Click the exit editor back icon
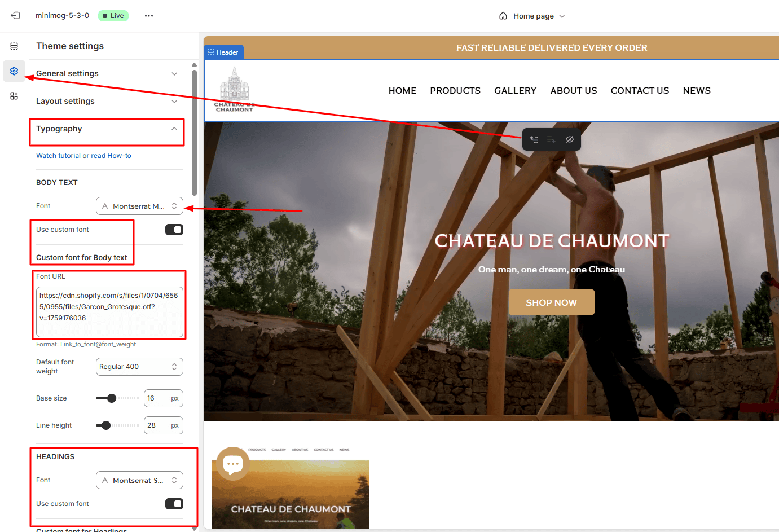 15,16
